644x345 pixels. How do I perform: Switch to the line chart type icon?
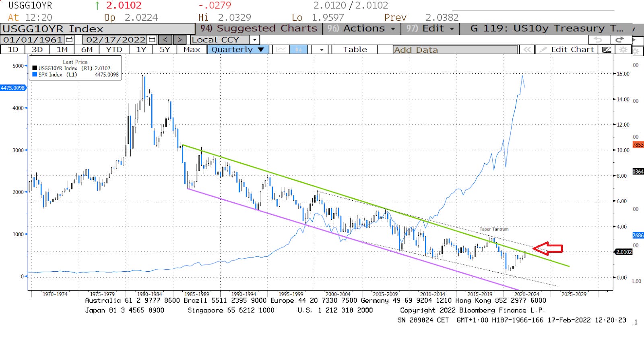pos(281,49)
